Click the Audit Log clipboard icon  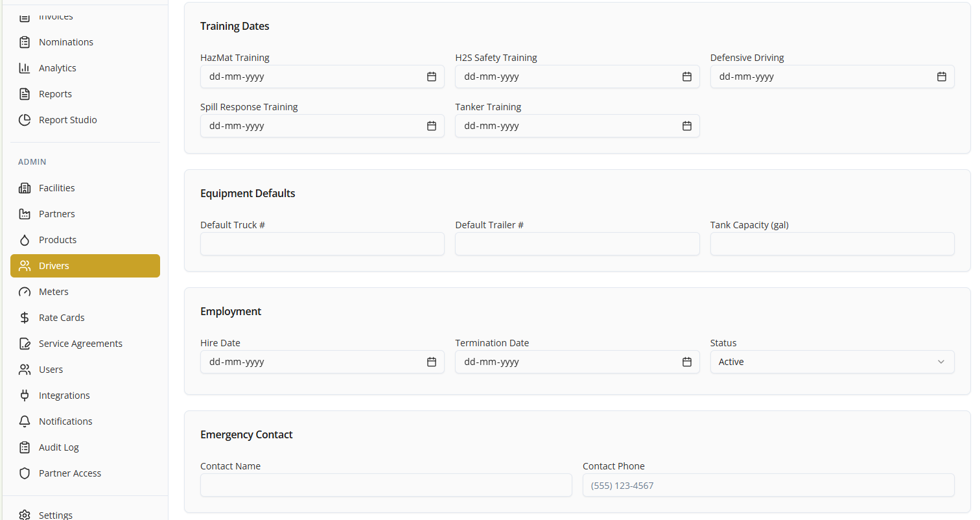point(25,447)
